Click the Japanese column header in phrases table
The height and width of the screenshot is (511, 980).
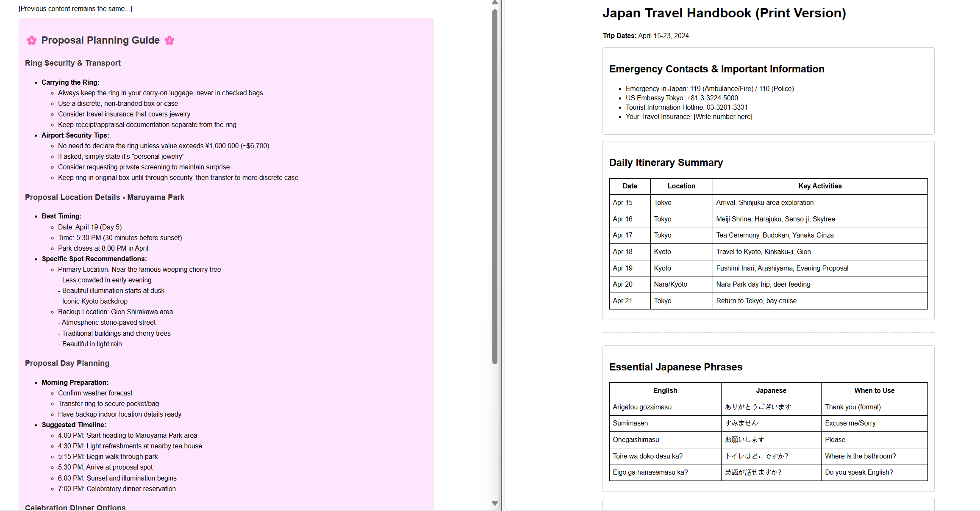pos(771,391)
